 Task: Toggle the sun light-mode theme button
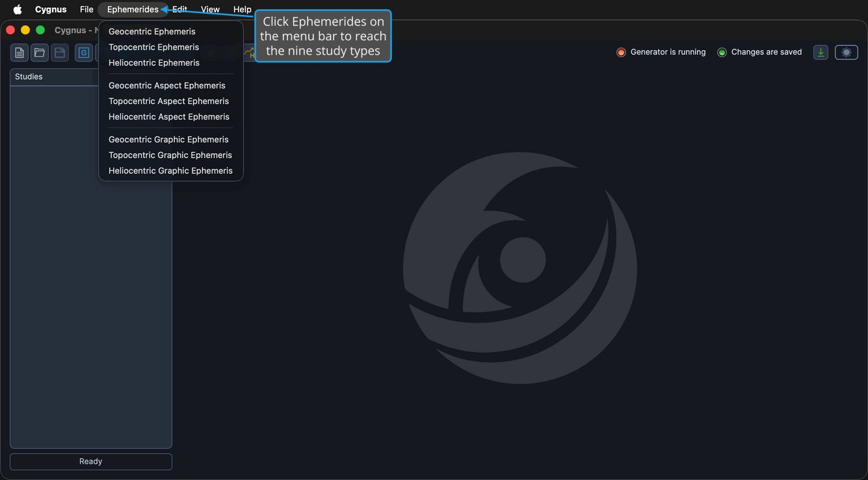847,52
